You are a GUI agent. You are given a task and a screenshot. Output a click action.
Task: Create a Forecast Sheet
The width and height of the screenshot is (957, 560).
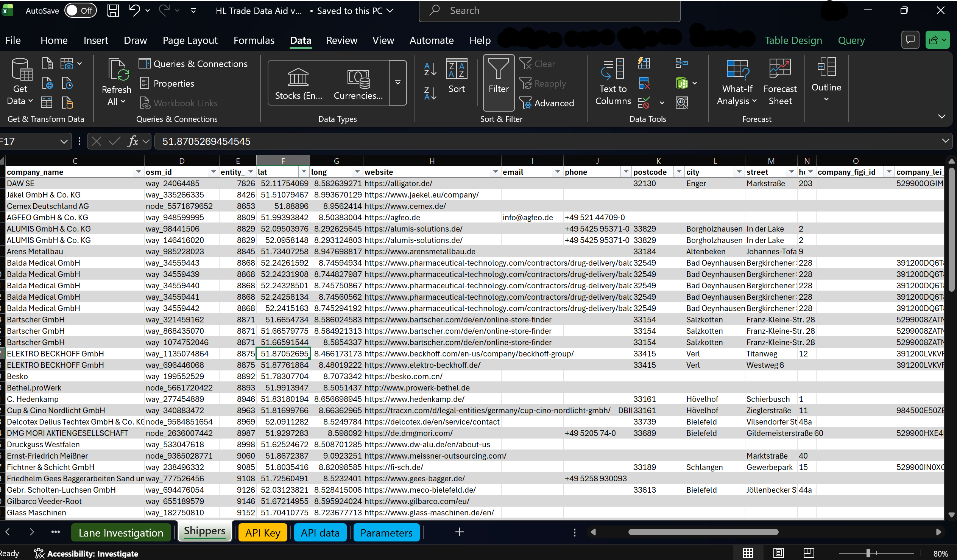(x=780, y=82)
